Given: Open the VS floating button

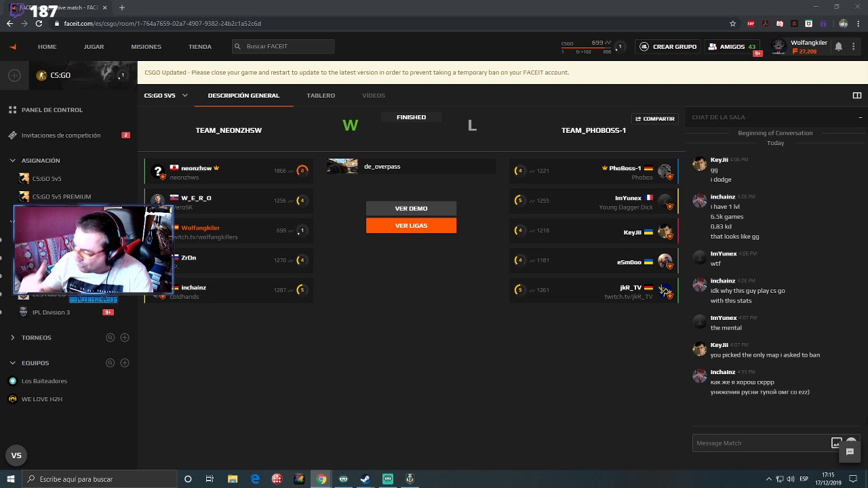Looking at the screenshot, I should click(x=16, y=455).
